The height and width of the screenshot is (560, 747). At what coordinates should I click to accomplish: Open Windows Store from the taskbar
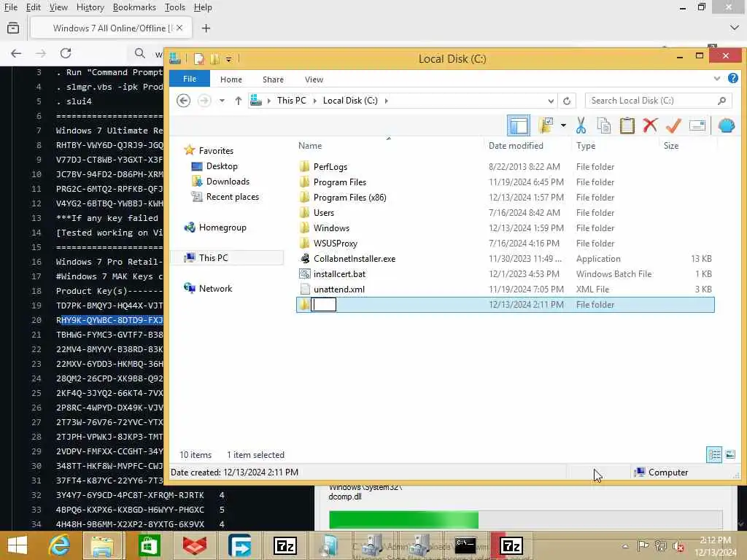[x=149, y=545]
